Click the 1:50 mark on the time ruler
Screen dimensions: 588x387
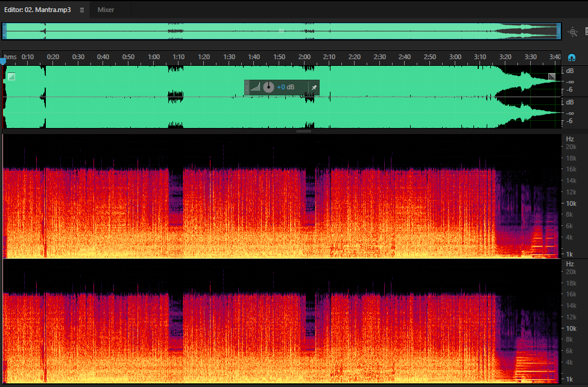tap(279, 57)
